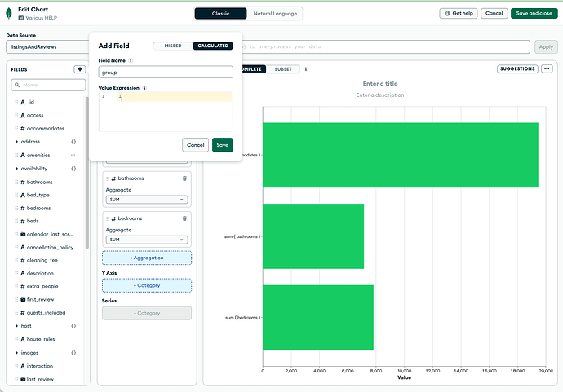Switch to the Natural Language tab
The width and height of the screenshot is (563, 392).
click(x=275, y=13)
